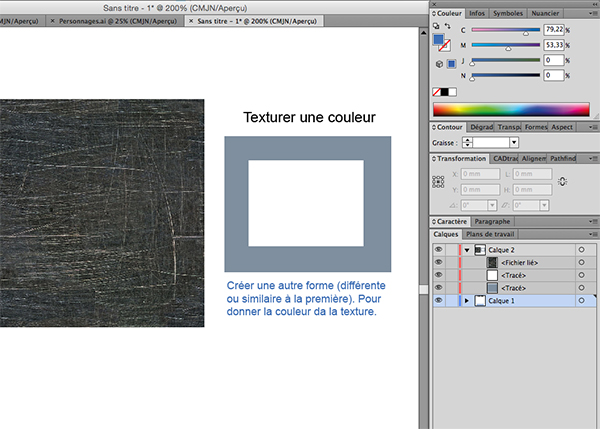Collapse the Calque 2 layer tree
Screen dimensions: 600x429
coord(467,249)
